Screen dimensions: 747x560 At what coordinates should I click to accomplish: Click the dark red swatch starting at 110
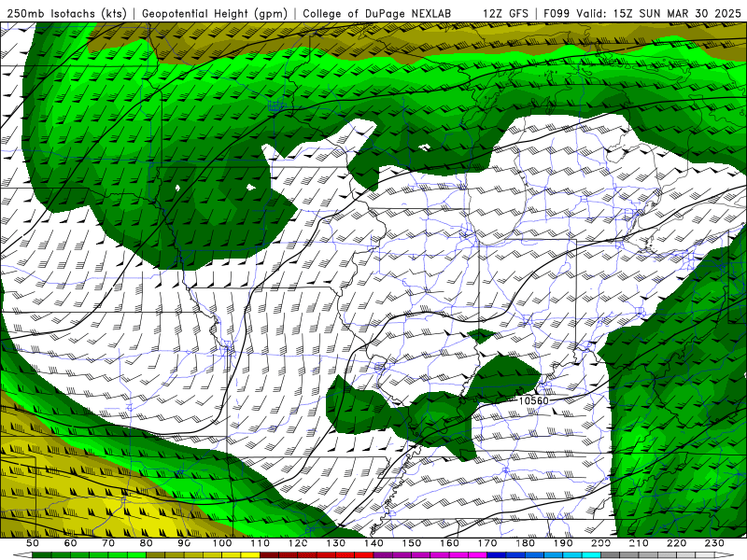click(x=269, y=554)
